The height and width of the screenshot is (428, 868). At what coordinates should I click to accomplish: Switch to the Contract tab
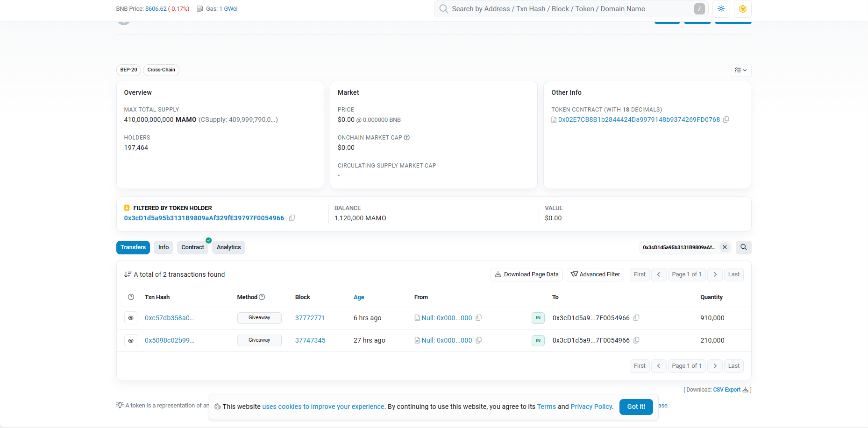click(x=192, y=247)
